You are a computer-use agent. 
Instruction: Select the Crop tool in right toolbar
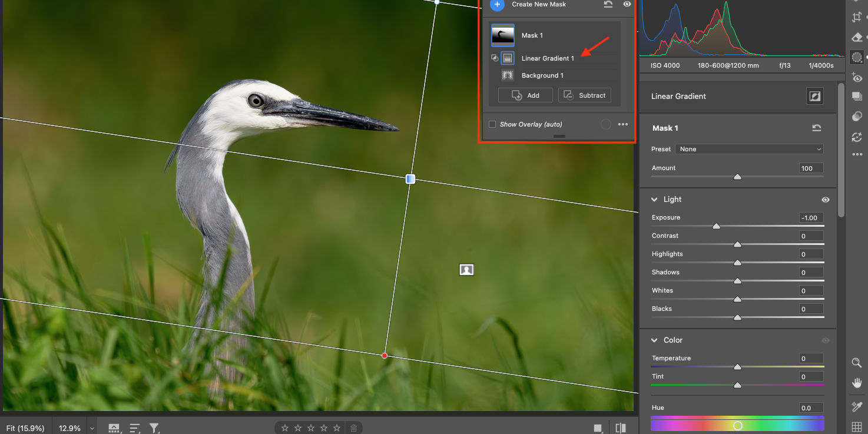click(857, 17)
